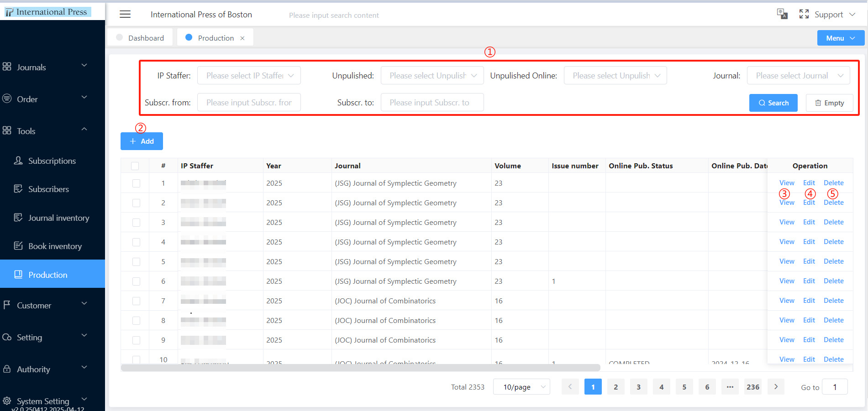Click the International Press logo
868x411 pixels.
tap(47, 12)
